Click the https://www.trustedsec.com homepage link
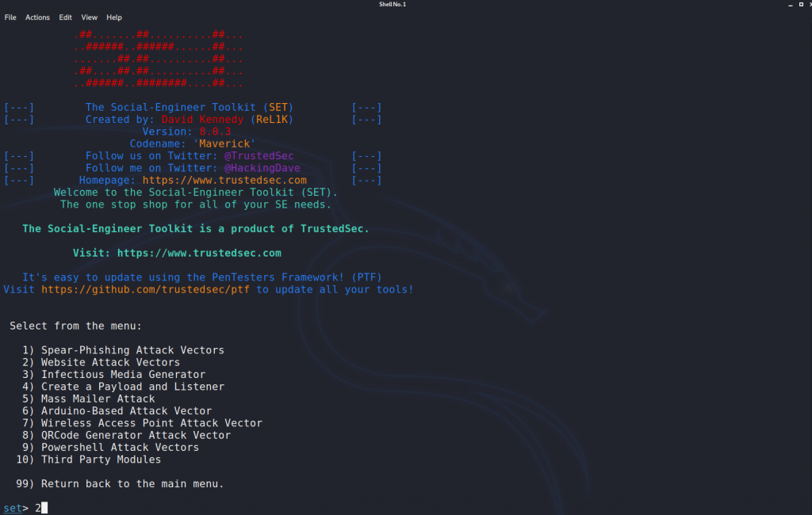812x515 pixels. point(224,180)
